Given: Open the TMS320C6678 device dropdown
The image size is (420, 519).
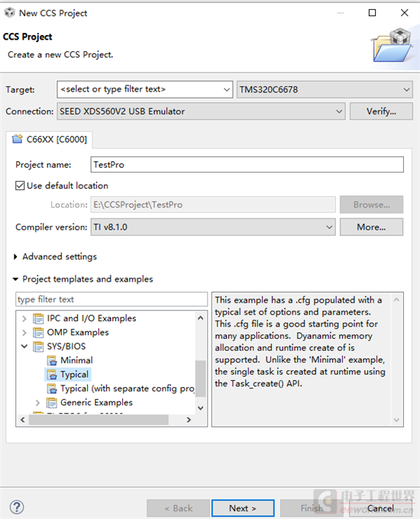Looking at the screenshot, I should pos(325,89).
